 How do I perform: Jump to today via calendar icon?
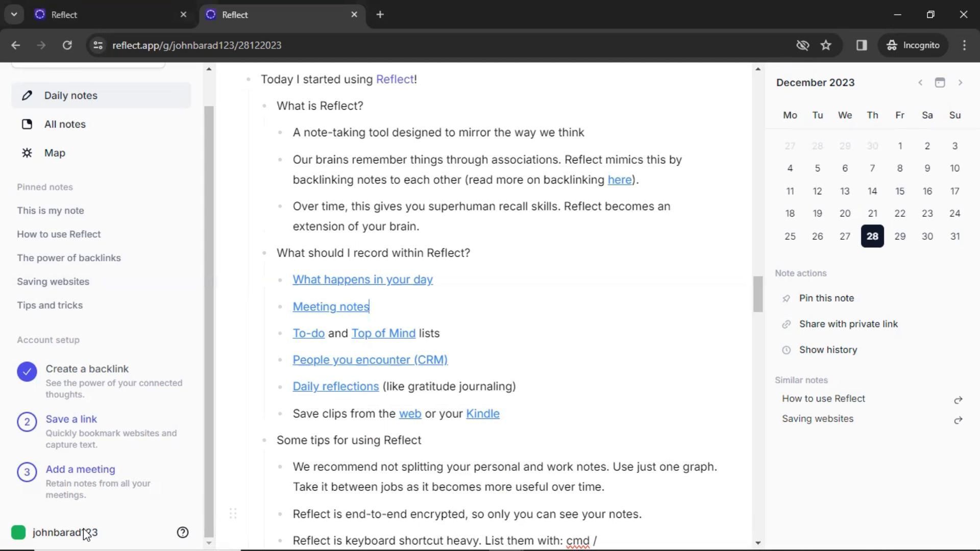[x=940, y=83]
